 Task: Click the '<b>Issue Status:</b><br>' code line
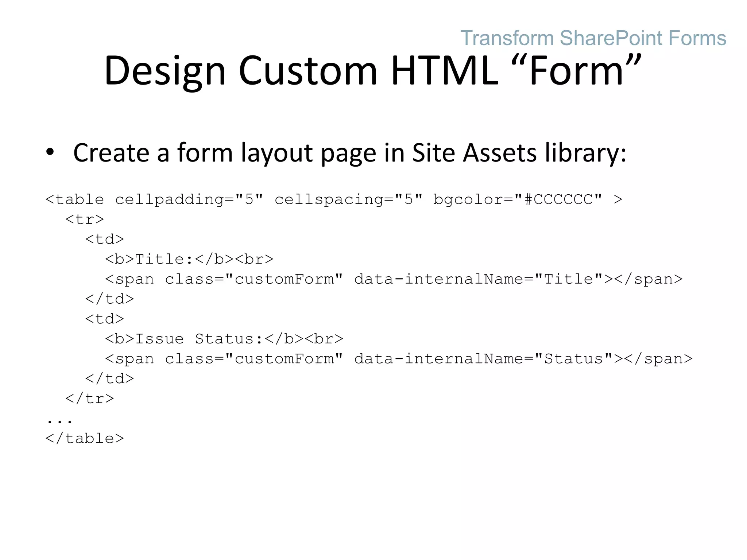tap(224, 339)
